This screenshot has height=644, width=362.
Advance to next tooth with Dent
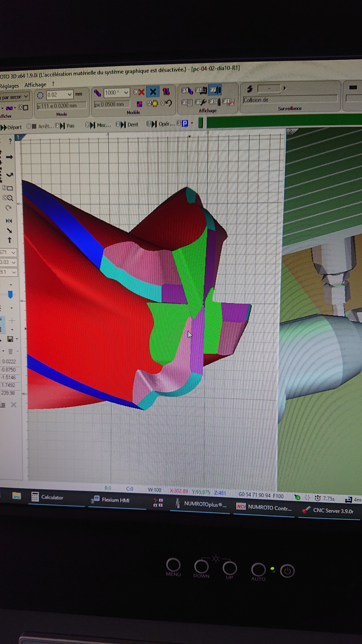point(127,124)
